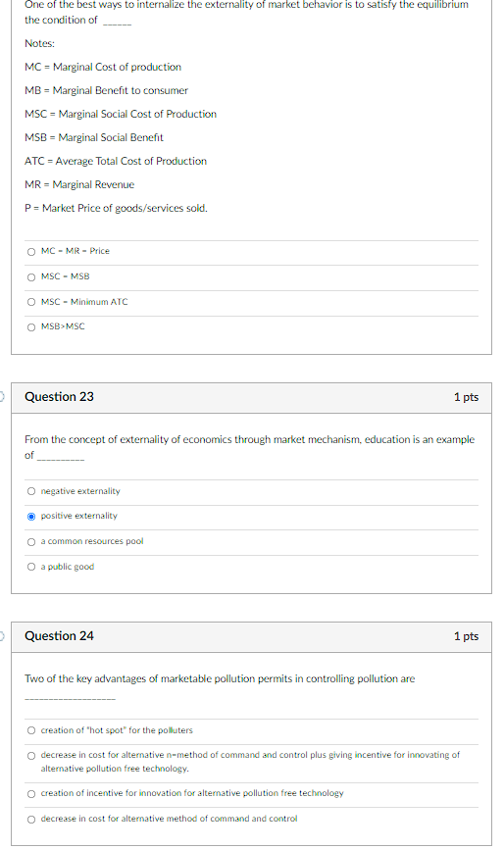504x849 pixels.
Task: Select the 'MSC = Minimum ATC' answer
Action: tap(31, 302)
